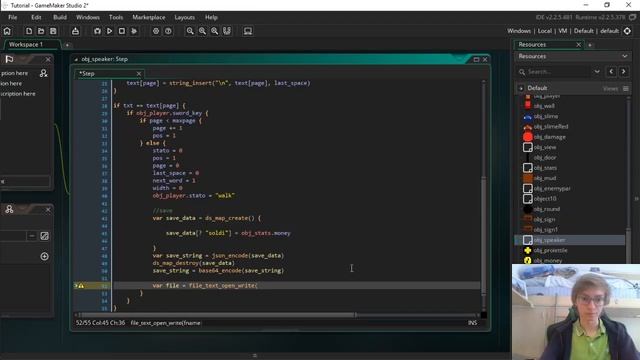Open the Help menu

(x=211, y=17)
